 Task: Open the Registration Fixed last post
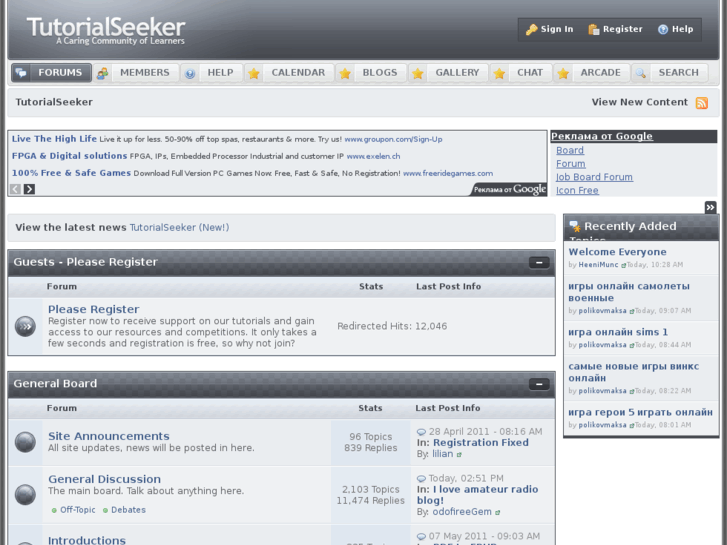[x=481, y=442]
